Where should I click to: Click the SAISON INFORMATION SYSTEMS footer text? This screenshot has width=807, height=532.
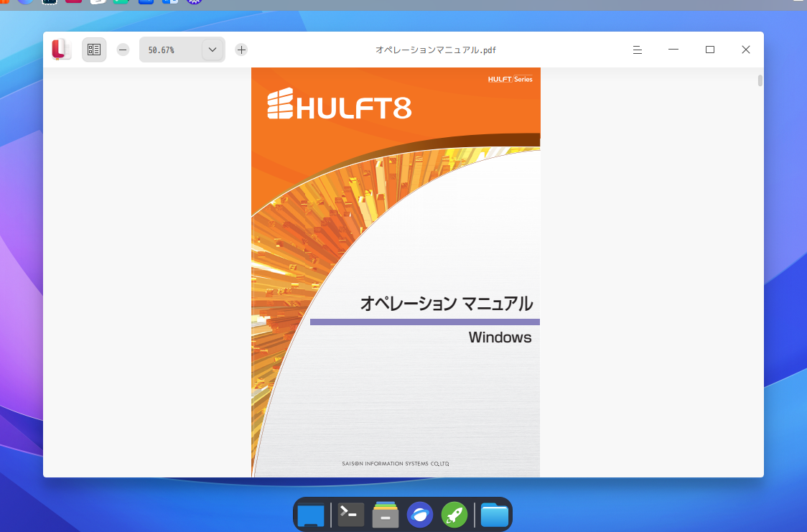click(396, 464)
